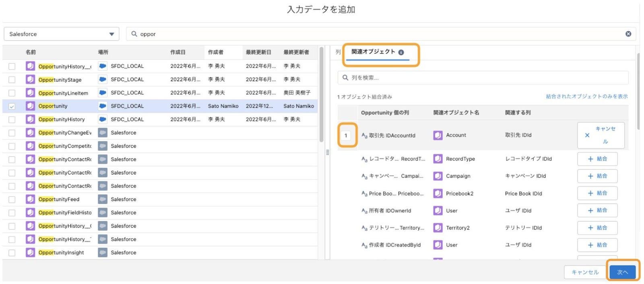Select the OpportunityHistory__ row at list top

pos(160,66)
